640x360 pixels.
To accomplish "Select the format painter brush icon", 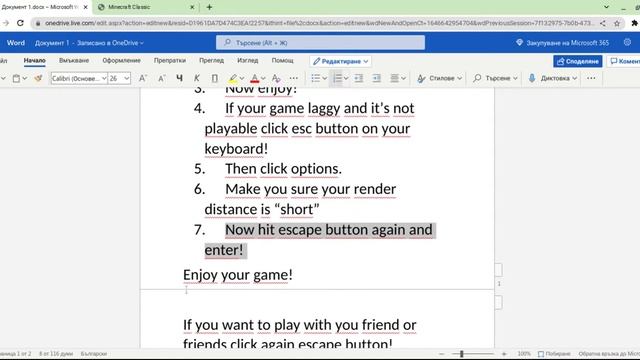I will pos(38,78).
